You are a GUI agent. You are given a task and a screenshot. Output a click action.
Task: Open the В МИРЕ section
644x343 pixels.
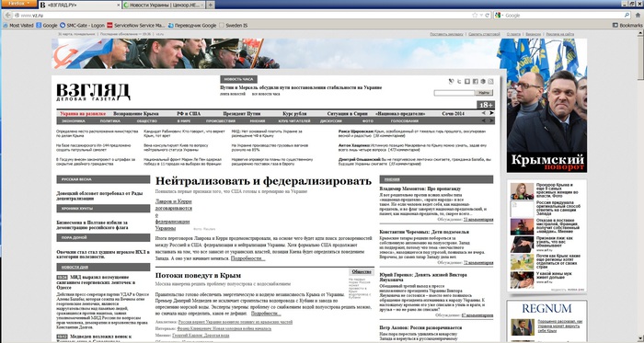coord(184,121)
